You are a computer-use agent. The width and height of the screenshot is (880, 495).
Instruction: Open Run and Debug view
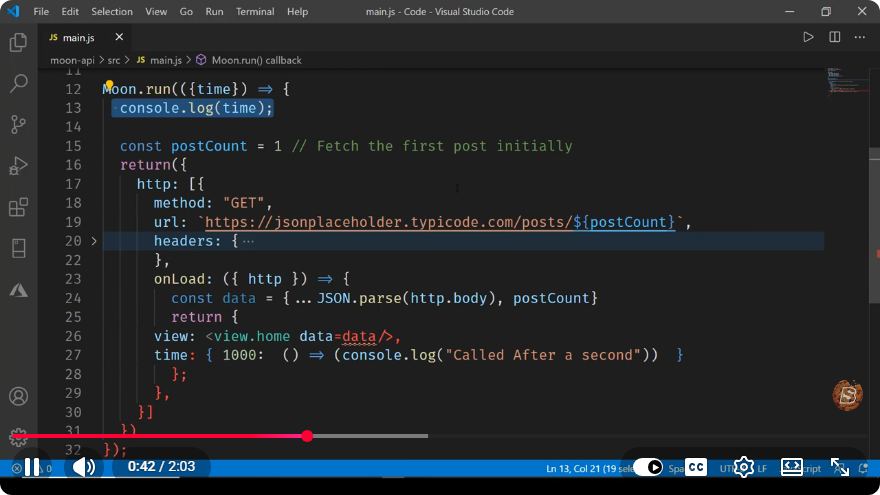[x=18, y=166]
